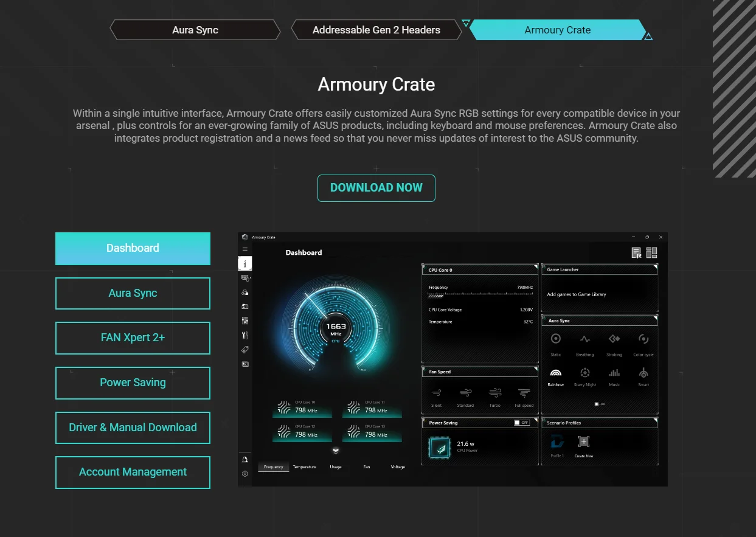
Task: Open the Devices keyboard-mouse sidebar icon
Action: click(245, 278)
